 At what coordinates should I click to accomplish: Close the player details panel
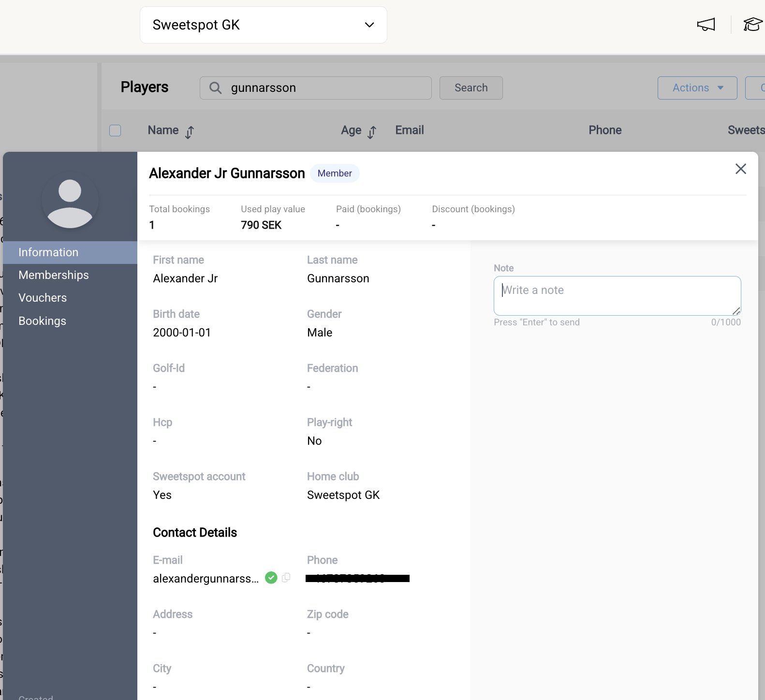click(x=740, y=169)
